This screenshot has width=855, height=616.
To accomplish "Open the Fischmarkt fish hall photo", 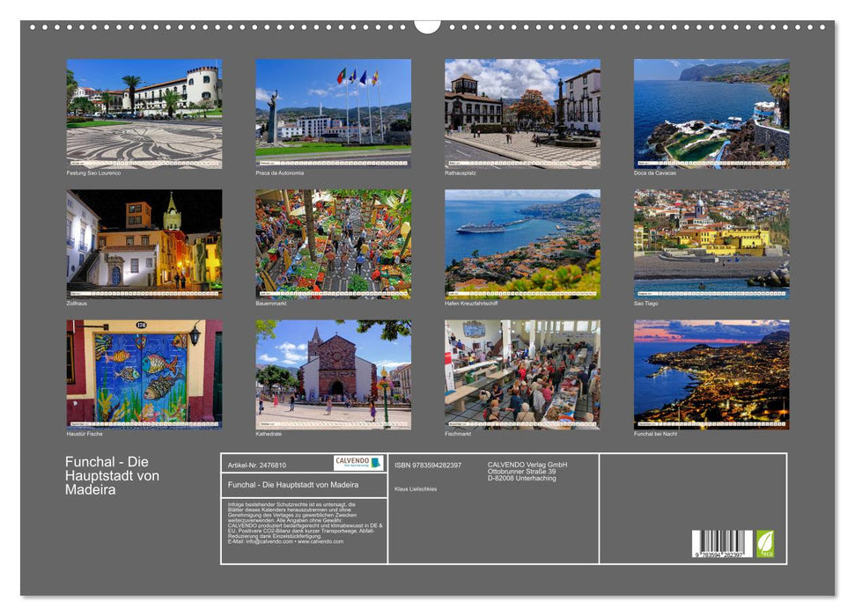I will 522,375.
